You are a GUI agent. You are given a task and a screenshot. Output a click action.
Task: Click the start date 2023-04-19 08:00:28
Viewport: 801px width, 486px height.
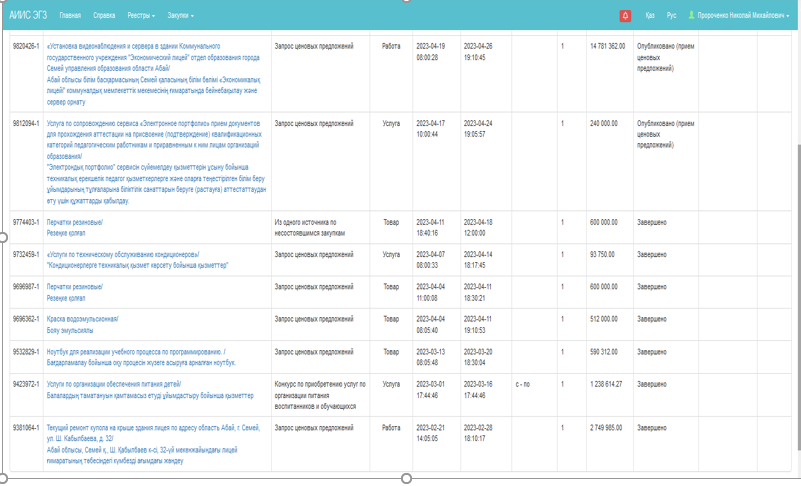click(430, 52)
